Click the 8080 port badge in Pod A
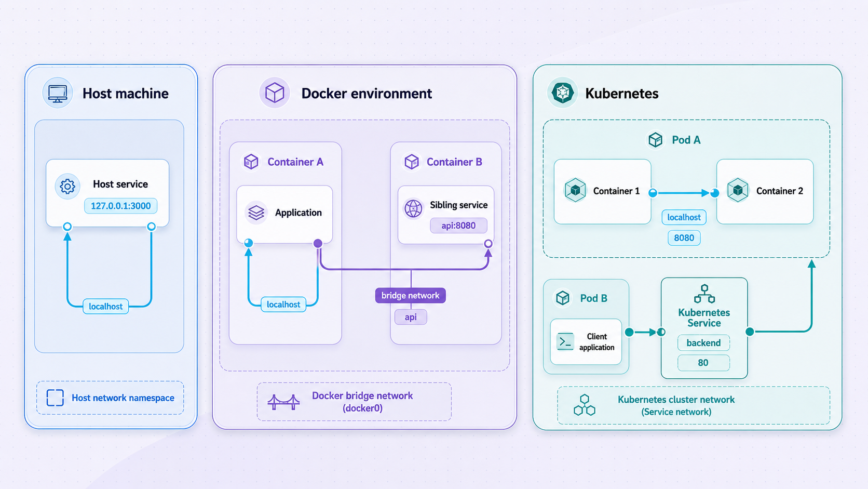 684,237
